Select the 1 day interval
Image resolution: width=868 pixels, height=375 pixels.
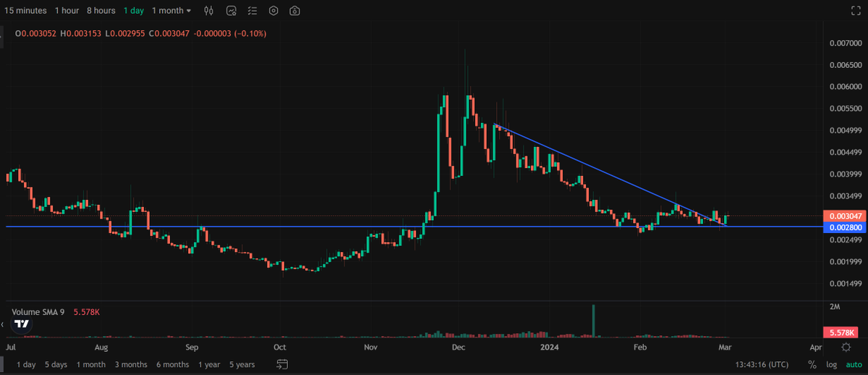point(134,11)
